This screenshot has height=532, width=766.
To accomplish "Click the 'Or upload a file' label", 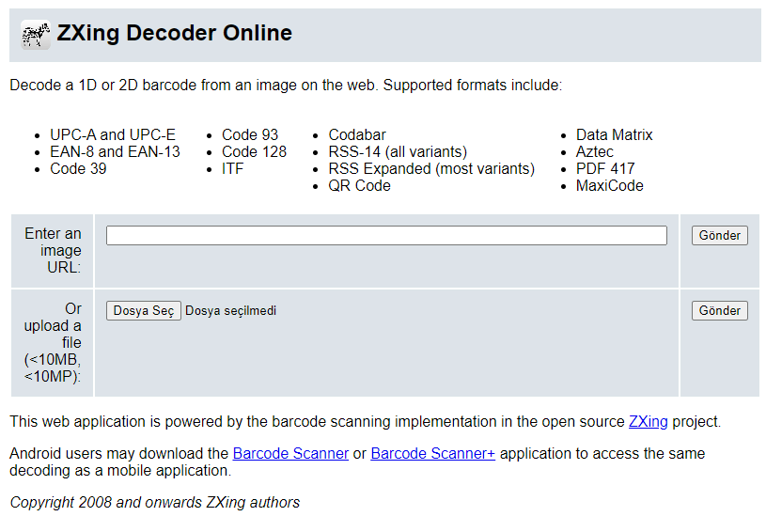I will coord(53,342).
